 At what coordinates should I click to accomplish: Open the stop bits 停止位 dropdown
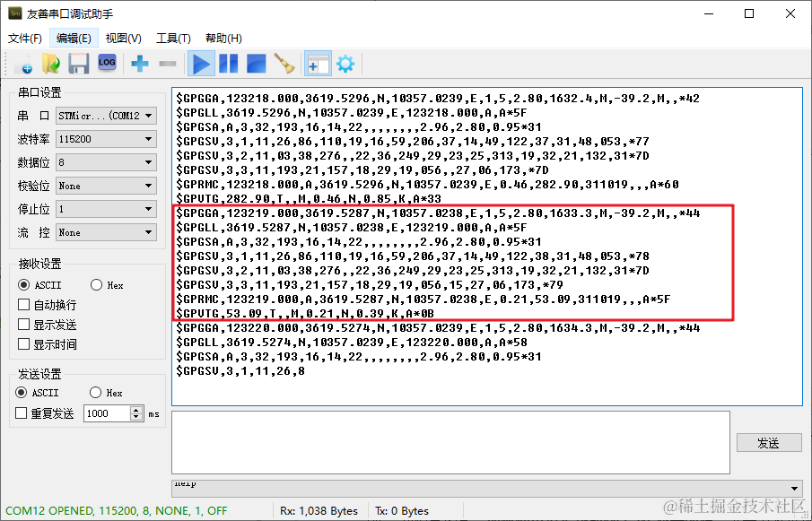tap(106, 209)
